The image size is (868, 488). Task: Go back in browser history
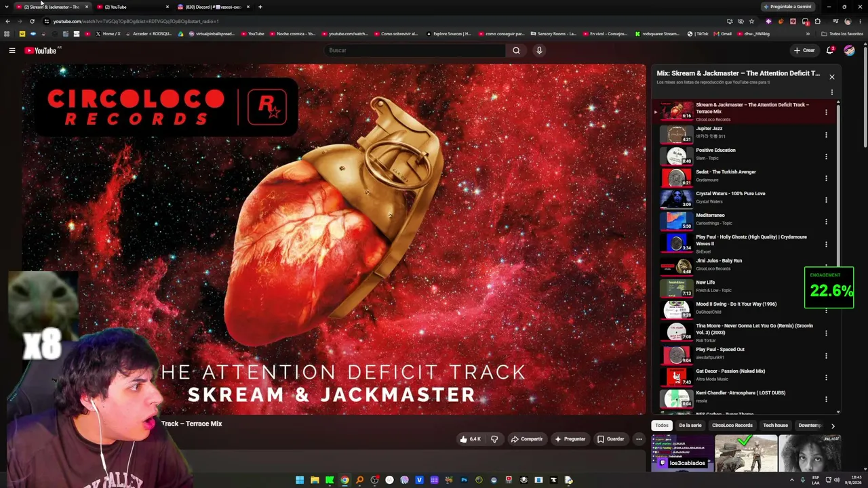(7, 21)
